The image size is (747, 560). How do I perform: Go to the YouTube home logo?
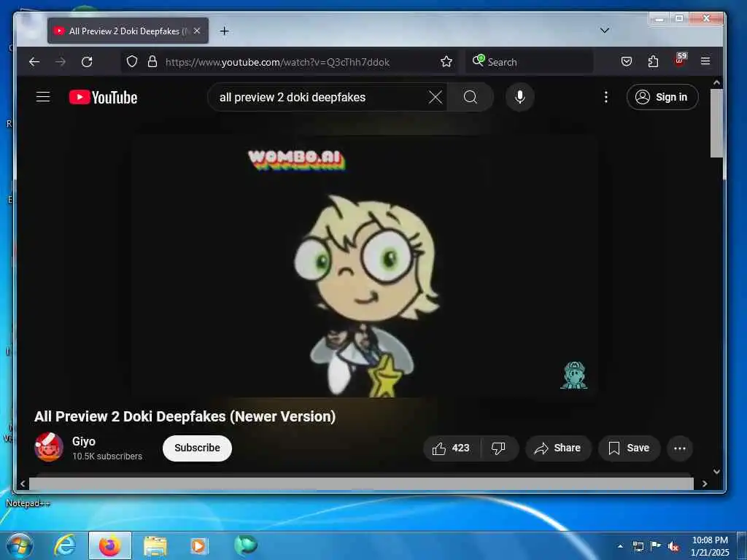click(103, 97)
